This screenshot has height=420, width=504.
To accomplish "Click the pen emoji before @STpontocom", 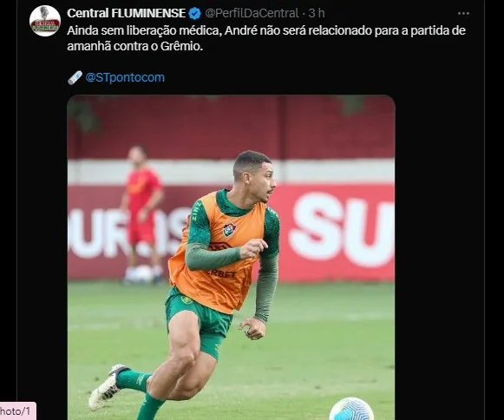I will coord(75,77).
